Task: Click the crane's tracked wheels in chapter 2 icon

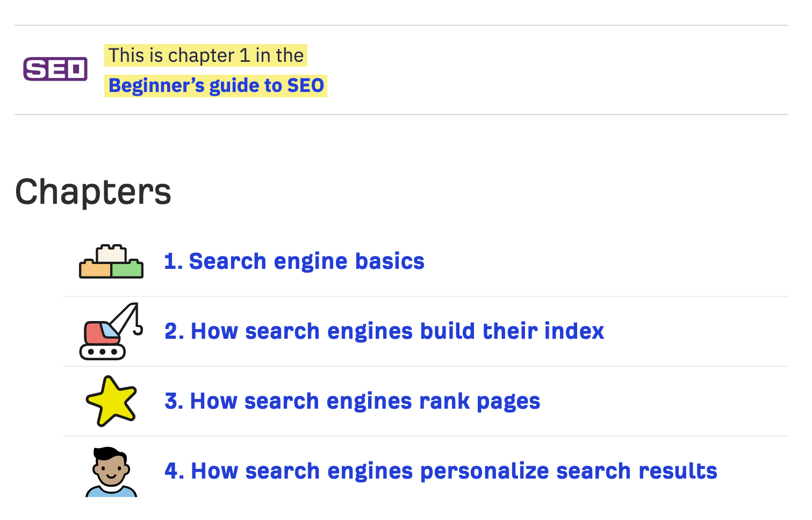Action: tap(103, 352)
